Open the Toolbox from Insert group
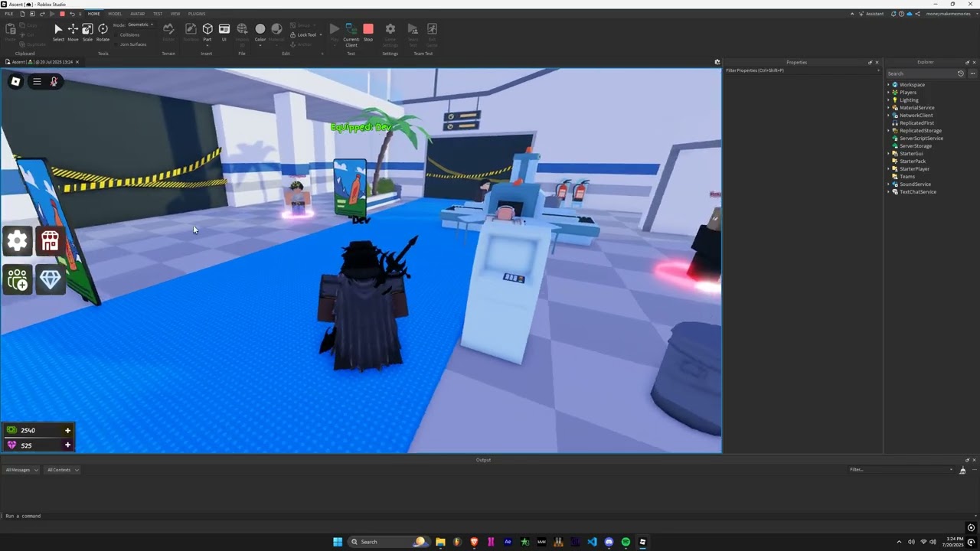 (191, 32)
